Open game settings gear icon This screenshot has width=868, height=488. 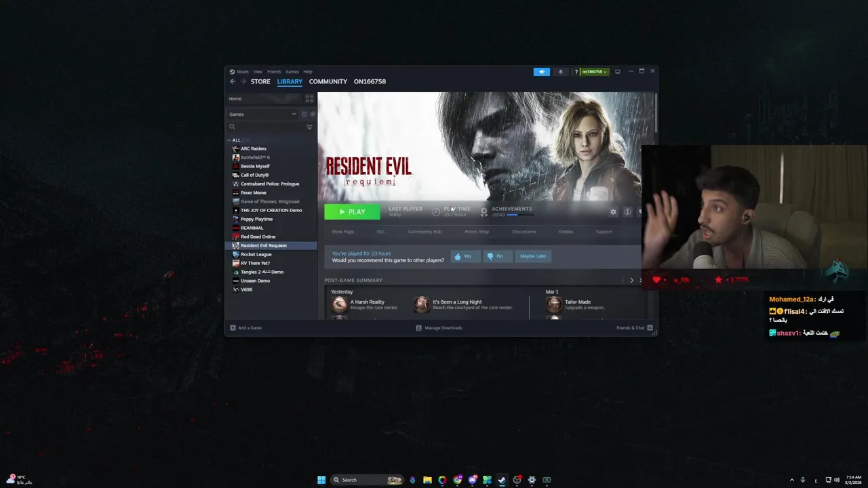(x=613, y=212)
